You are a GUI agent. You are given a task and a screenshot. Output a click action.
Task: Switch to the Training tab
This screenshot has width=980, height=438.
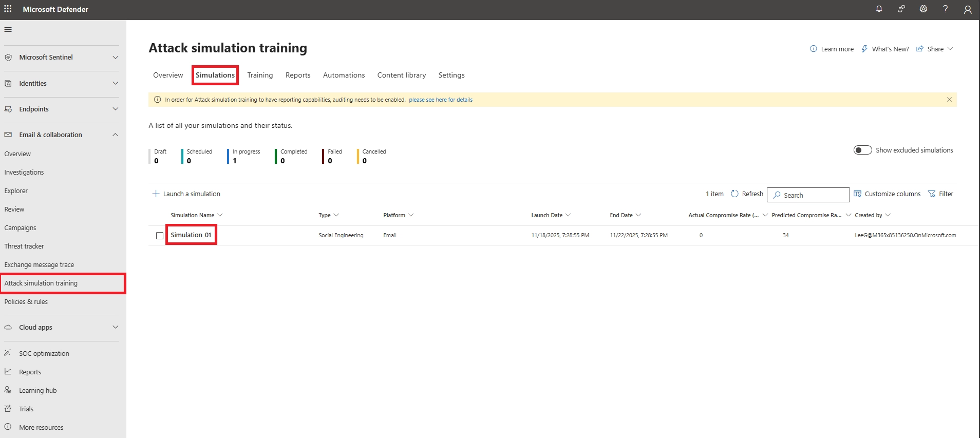[x=260, y=75]
